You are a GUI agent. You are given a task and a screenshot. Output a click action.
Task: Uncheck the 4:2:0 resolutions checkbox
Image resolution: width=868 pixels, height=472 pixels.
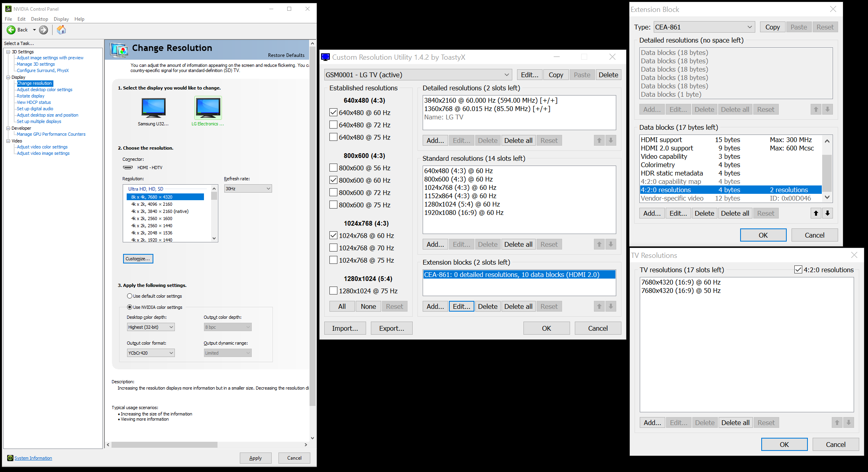point(798,270)
